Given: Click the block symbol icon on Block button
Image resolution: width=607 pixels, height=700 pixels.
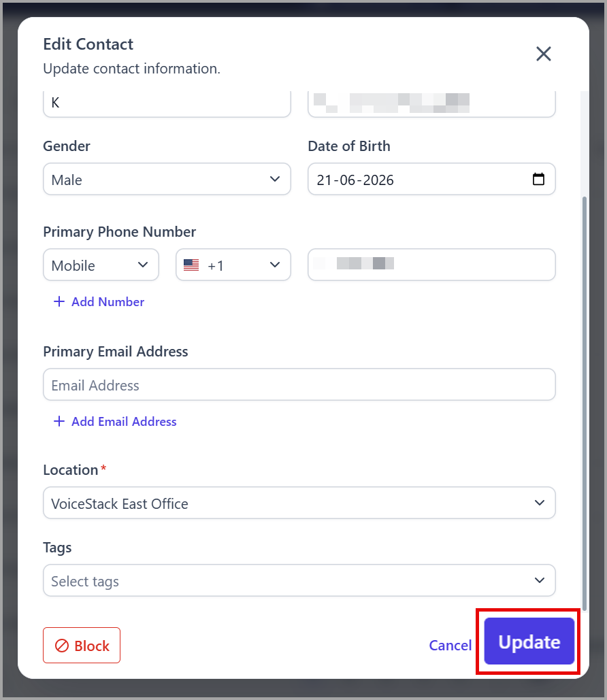Looking at the screenshot, I should point(62,646).
